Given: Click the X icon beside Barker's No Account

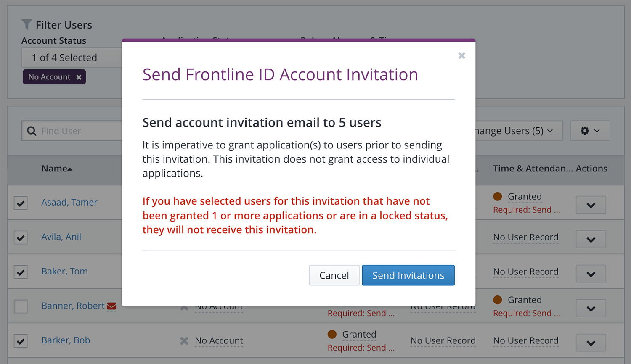Looking at the screenshot, I should (184, 341).
